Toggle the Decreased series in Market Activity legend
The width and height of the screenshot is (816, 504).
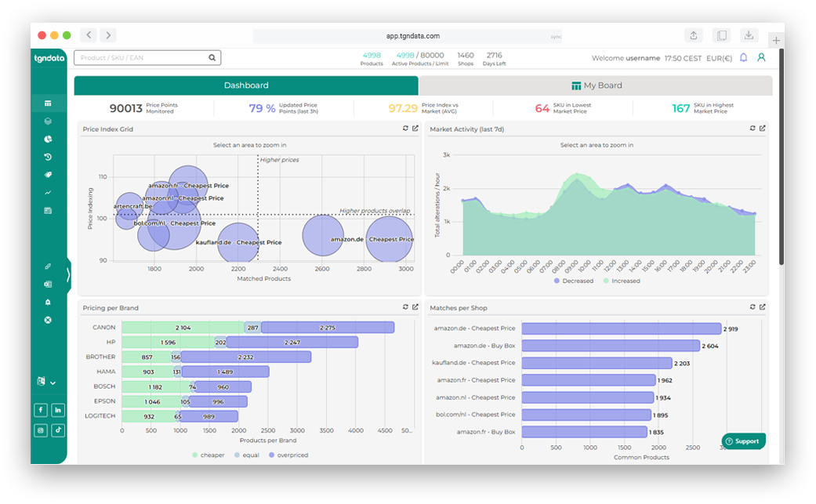[576, 281]
